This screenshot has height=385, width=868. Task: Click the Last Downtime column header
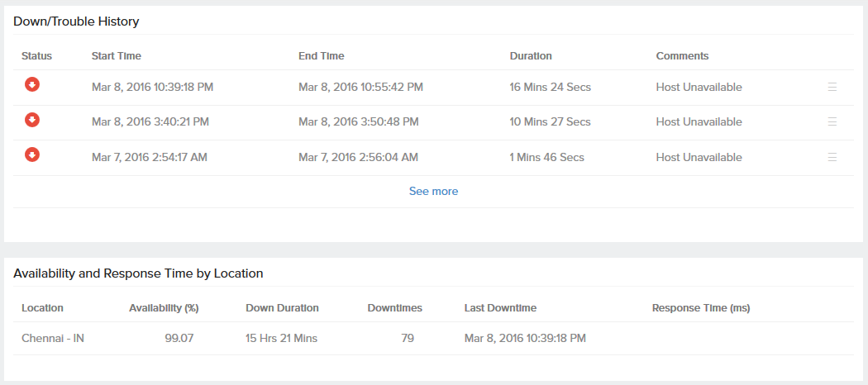(x=500, y=308)
